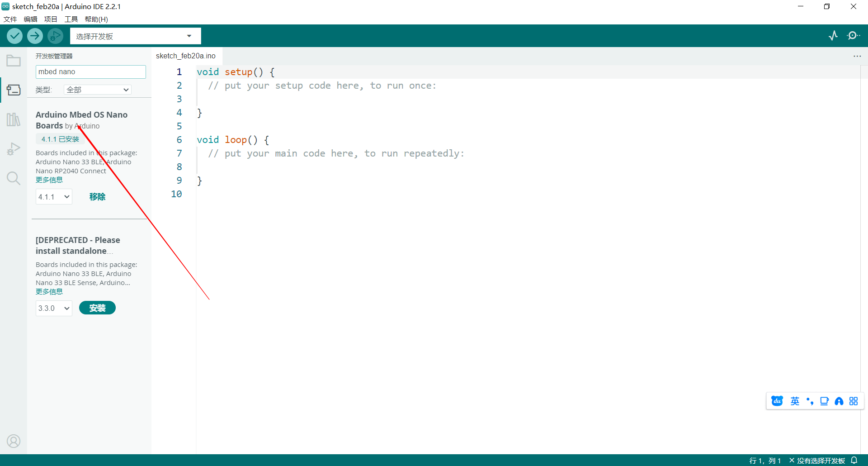
Task: Click the [DEPRECATED - Please install standalone title
Action: [78, 245]
